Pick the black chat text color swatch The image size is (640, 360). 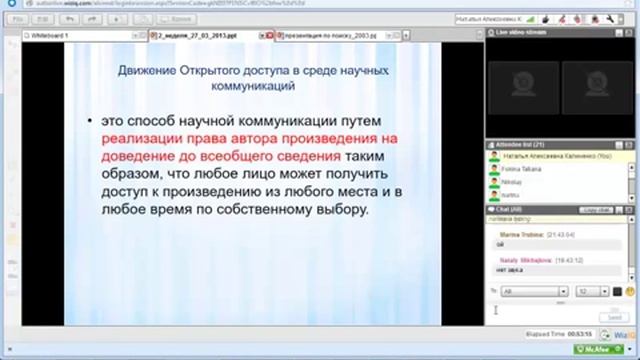617,291
